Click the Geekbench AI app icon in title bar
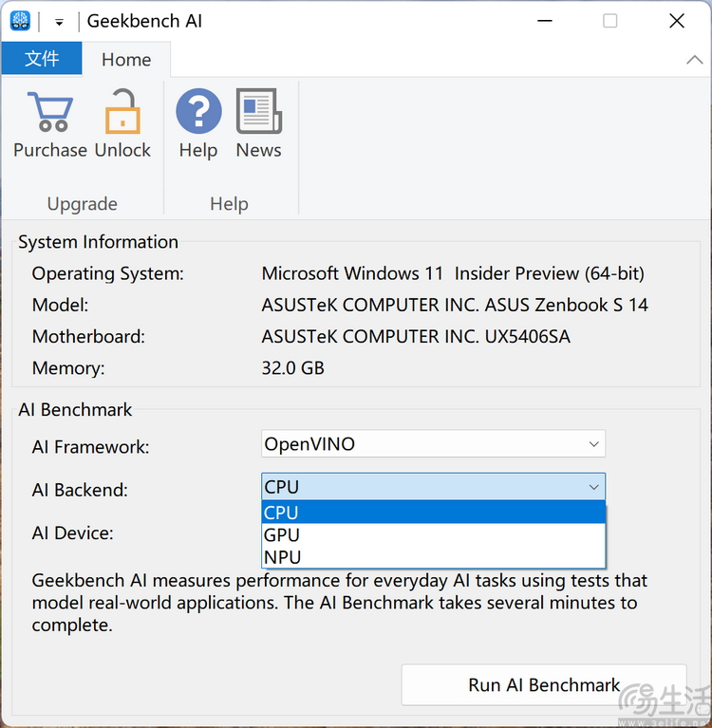 pyautogui.click(x=20, y=21)
